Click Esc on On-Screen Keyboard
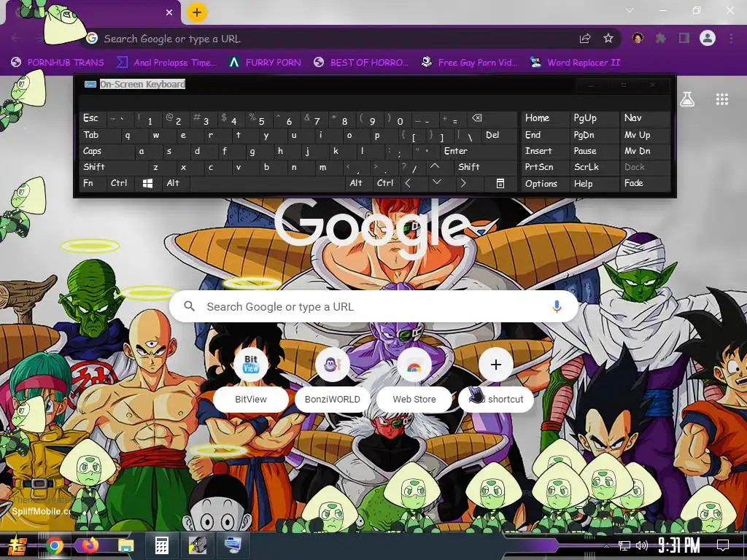Screen dimensions: 747x560 93,119
